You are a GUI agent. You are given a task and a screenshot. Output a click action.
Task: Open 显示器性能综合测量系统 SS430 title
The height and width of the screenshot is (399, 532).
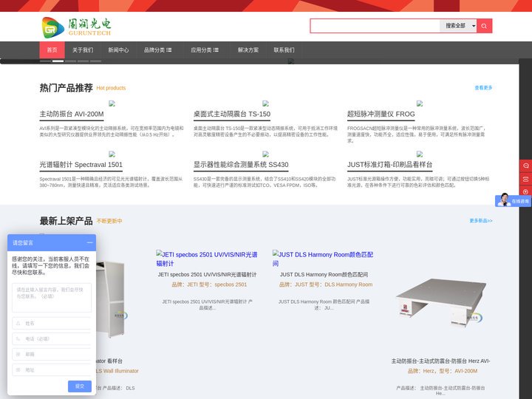[x=241, y=165]
